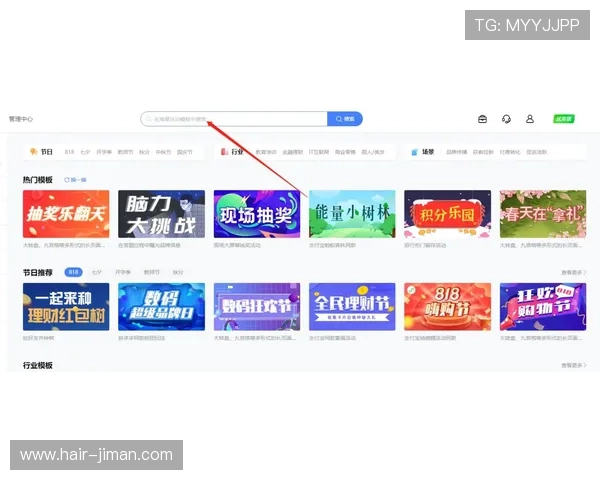
Task: Click the blue 搜索 search button
Action: 345,119
